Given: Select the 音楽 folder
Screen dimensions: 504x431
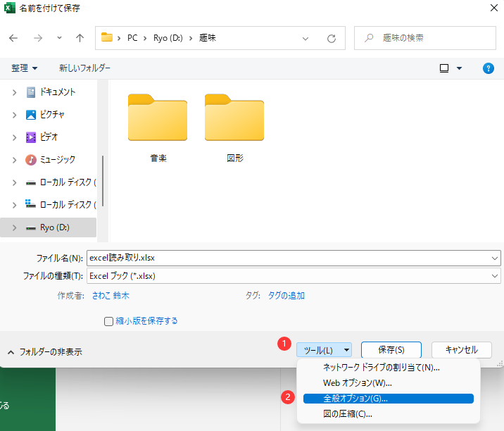Looking at the screenshot, I should pyautogui.click(x=158, y=127).
